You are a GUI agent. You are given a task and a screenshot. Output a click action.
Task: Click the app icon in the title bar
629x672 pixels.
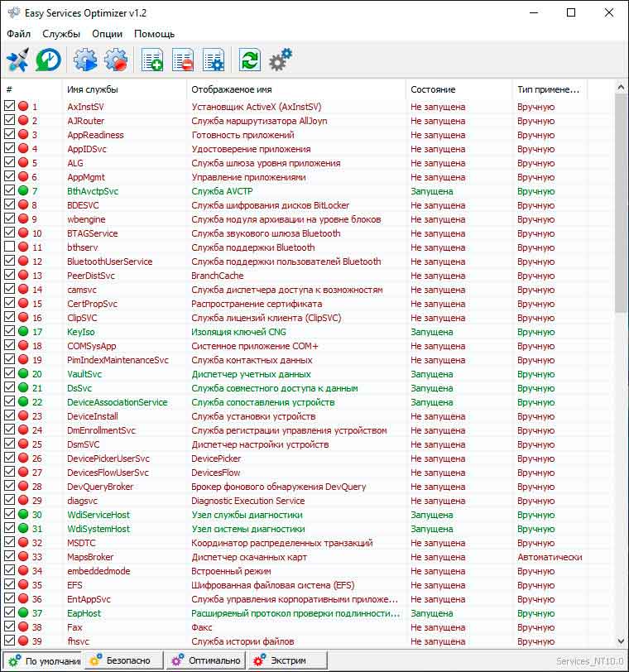pyautogui.click(x=14, y=13)
